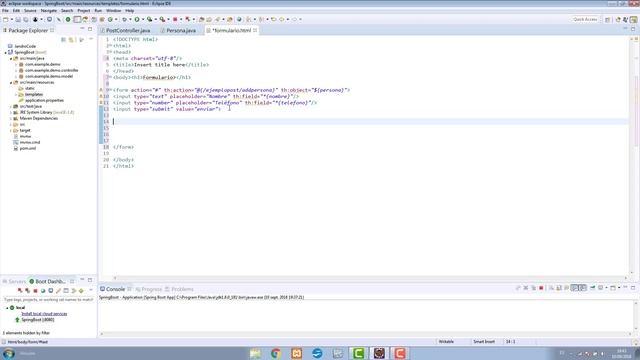The image size is (640, 360).
Task: Click the pencil edit icon in Boot Dashboard
Action: (58, 291)
